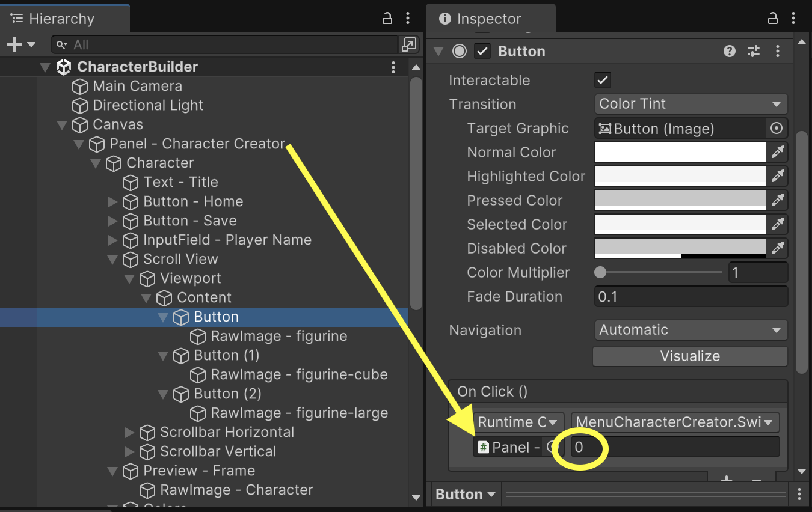This screenshot has width=812, height=512.
Task: Click the Fade Duration input field
Action: click(x=691, y=296)
